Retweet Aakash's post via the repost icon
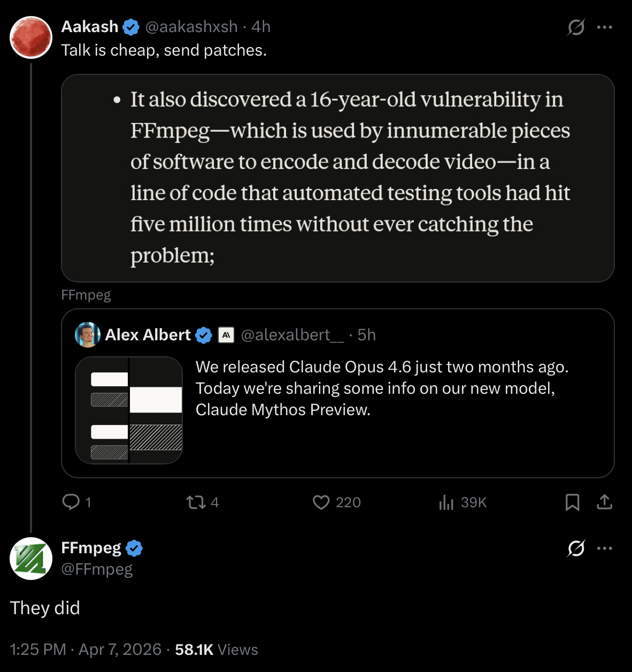Screen dimensions: 632x672 pos(196,502)
